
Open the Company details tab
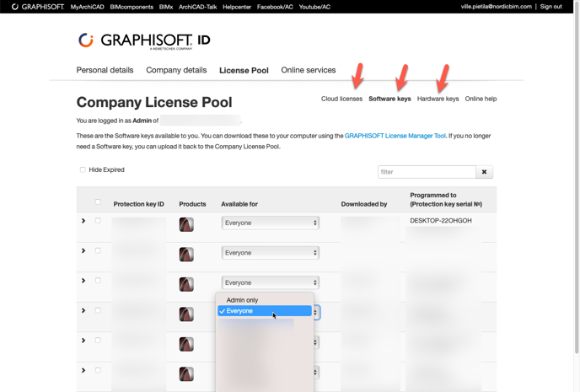(176, 70)
